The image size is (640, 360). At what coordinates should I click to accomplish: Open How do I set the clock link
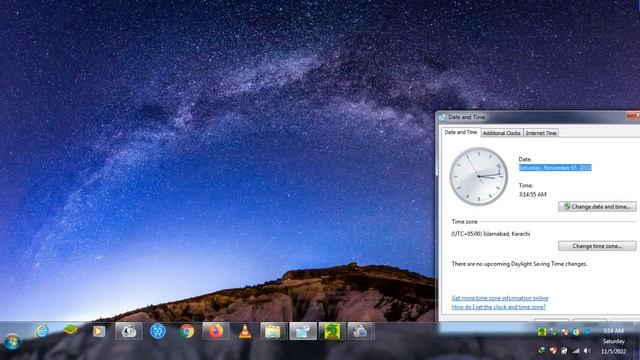coord(498,307)
